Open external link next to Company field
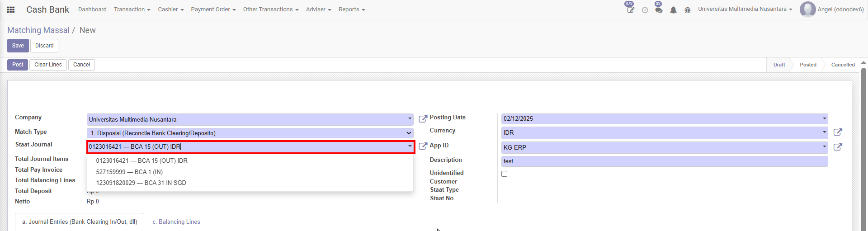This screenshot has width=868, height=231. pos(423,119)
